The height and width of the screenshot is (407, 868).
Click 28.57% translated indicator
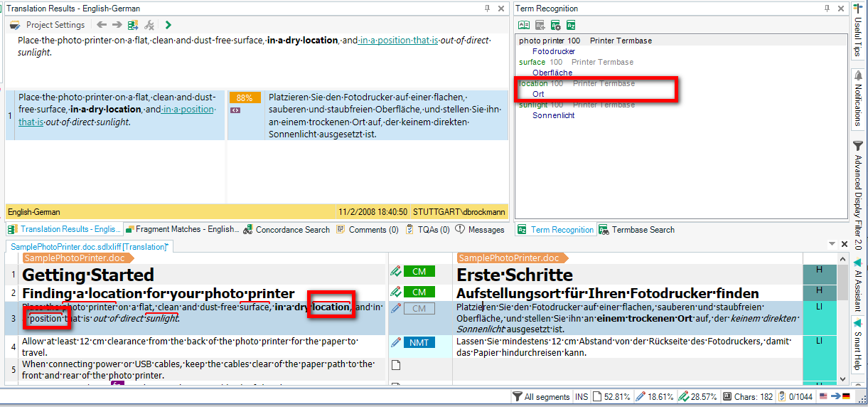point(698,396)
